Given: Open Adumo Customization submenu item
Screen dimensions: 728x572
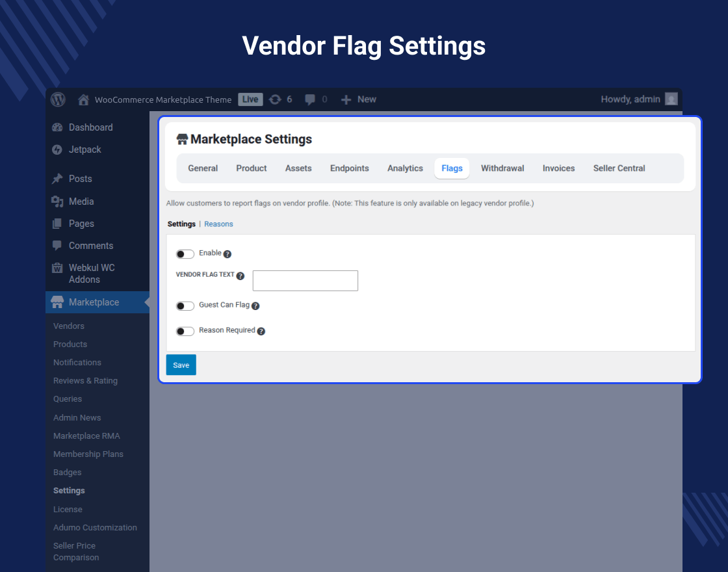Looking at the screenshot, I should tap(95, 527).
